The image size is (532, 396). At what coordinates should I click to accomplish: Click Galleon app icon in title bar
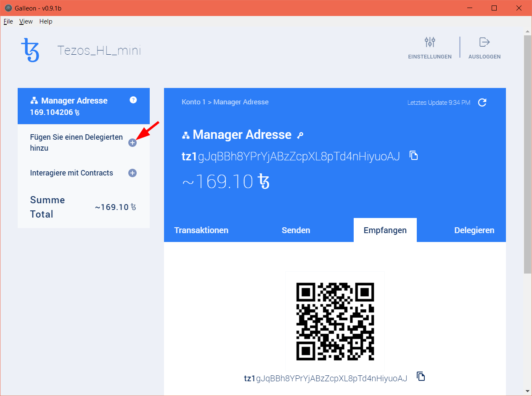pyautogui.click(x=8, y=8)
